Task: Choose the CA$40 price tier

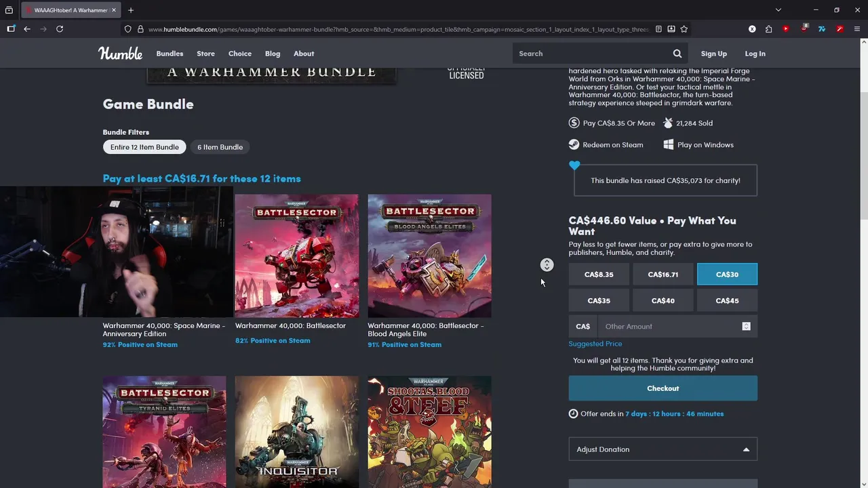Action: pos(663,300)
